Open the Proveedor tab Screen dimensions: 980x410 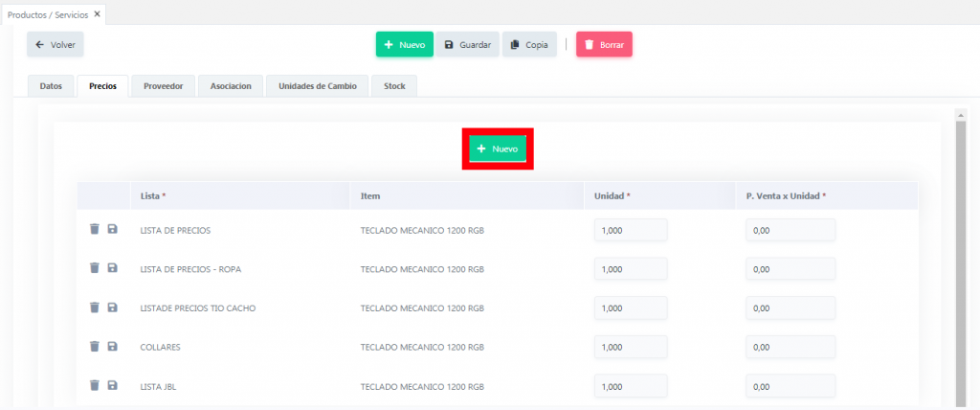pyautogui.click(x=163, y=86)
